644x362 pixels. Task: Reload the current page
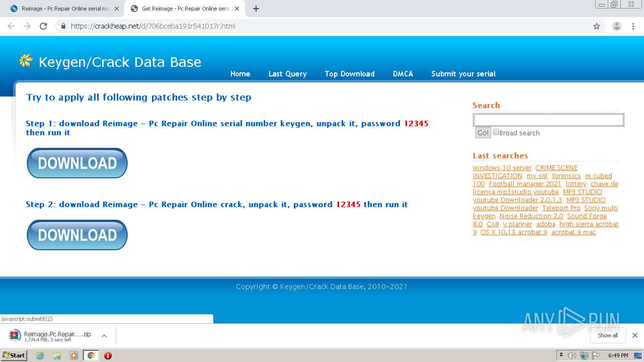tap(43, 26)
